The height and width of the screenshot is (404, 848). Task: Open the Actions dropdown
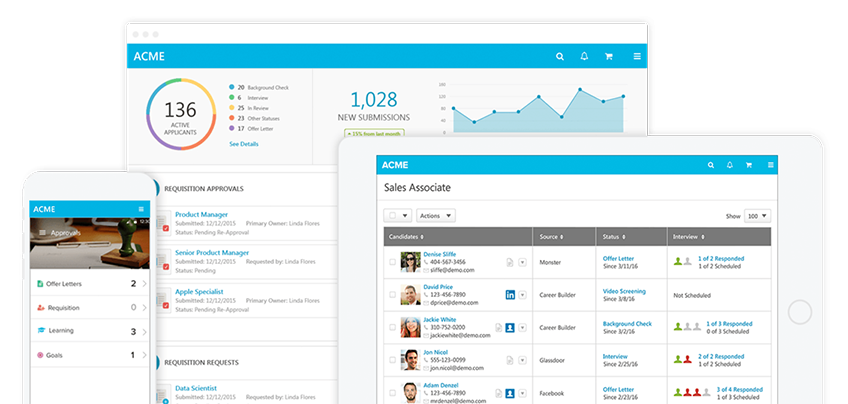436,216
